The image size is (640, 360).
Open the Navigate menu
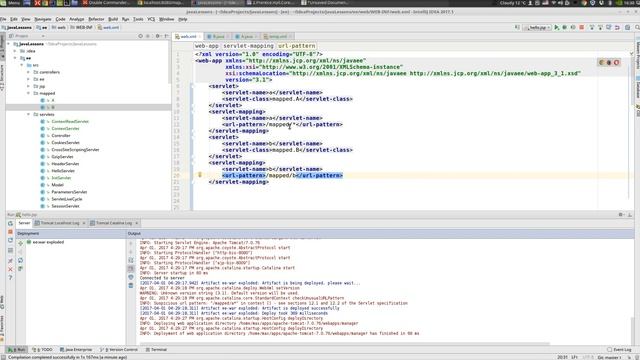[x=43, y=19]
